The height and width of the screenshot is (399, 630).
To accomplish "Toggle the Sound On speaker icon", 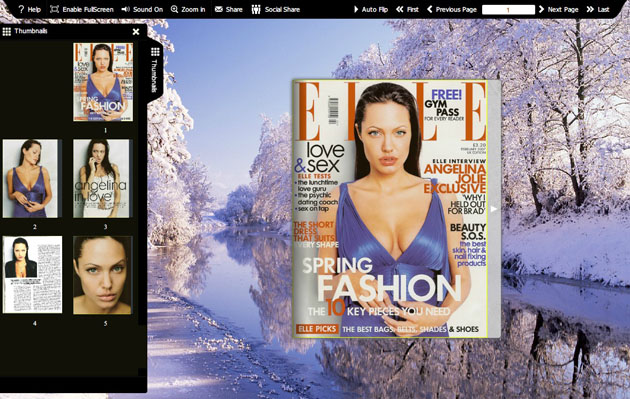I will point(125,9).
